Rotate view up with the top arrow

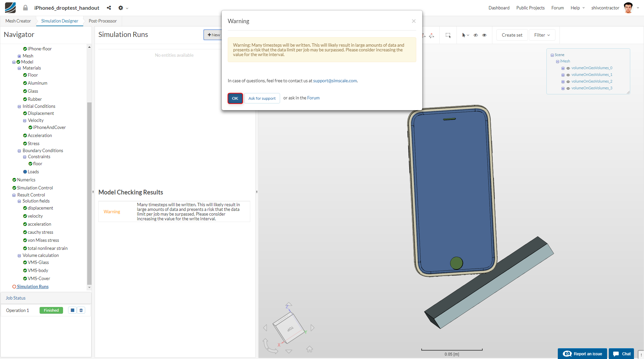point(289,304)
